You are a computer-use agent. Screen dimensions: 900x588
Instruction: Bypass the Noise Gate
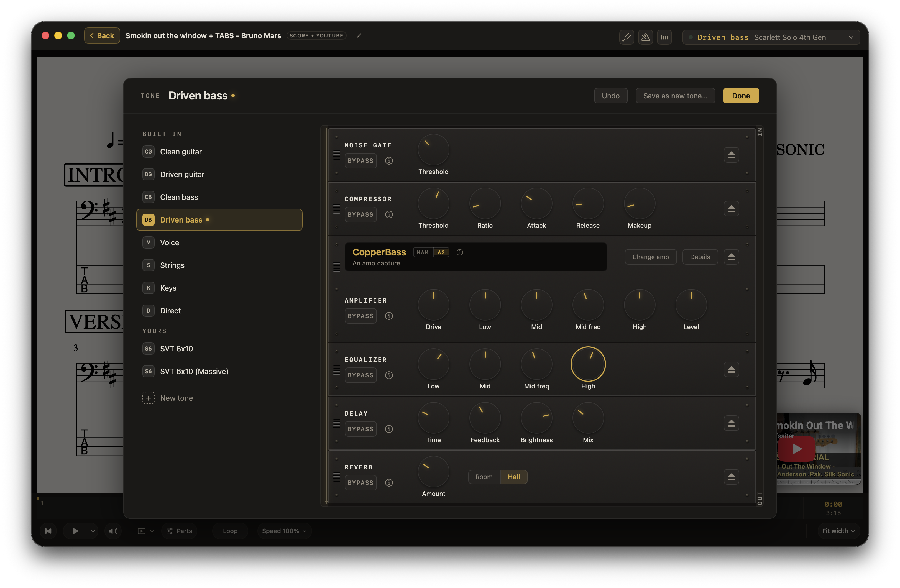pos(360,161)
